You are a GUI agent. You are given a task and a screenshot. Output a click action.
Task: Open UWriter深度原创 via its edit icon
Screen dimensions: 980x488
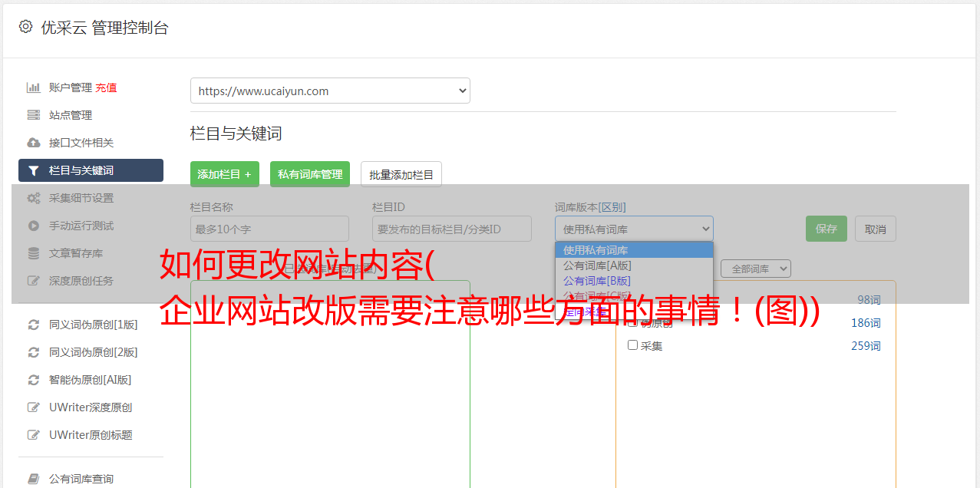pyautogui.click(x=34, y=407)
